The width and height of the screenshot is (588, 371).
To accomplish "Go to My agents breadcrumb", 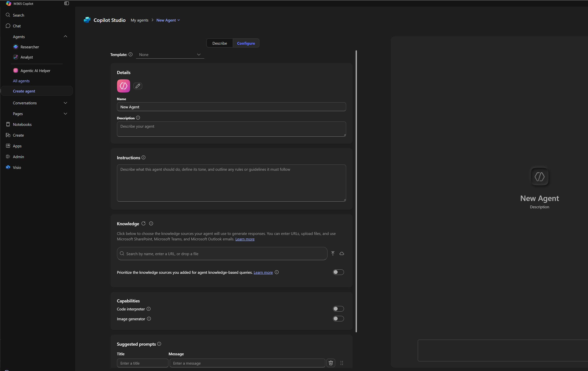I will [x=139, y=20].
